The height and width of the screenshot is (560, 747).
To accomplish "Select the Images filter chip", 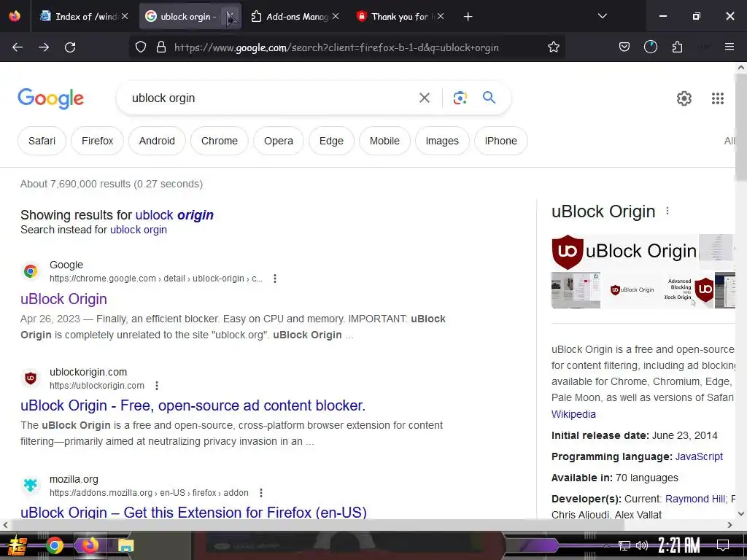I will tap(442, 141).
